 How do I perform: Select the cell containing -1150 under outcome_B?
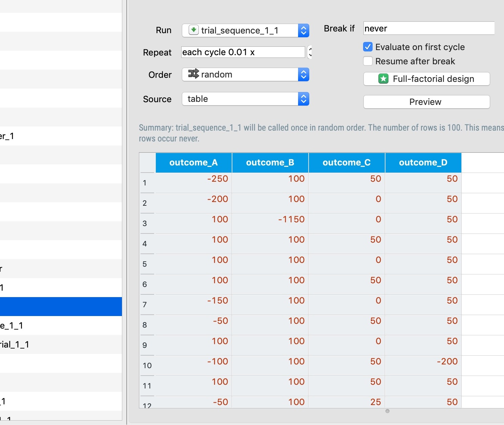[x=270, y=219]
